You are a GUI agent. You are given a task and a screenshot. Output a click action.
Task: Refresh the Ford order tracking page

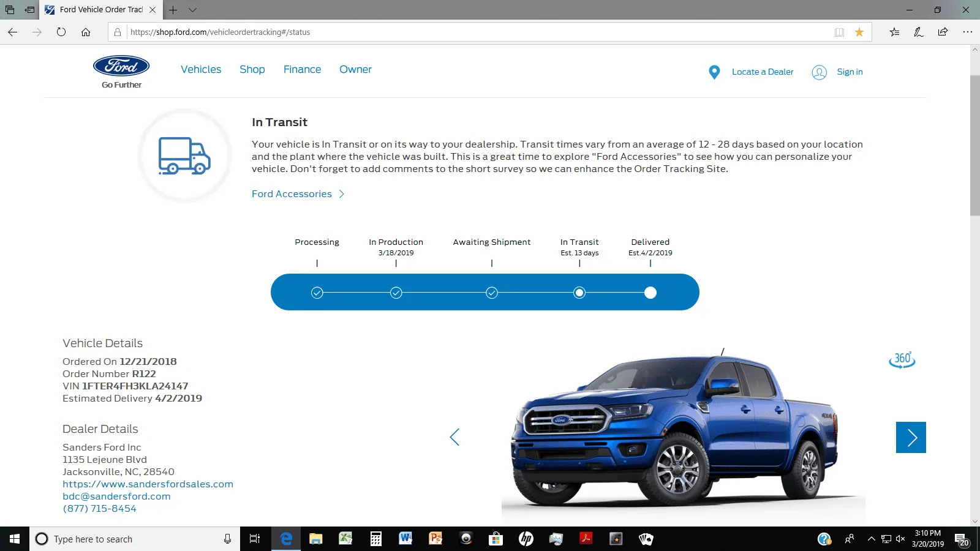coord(61,32)
